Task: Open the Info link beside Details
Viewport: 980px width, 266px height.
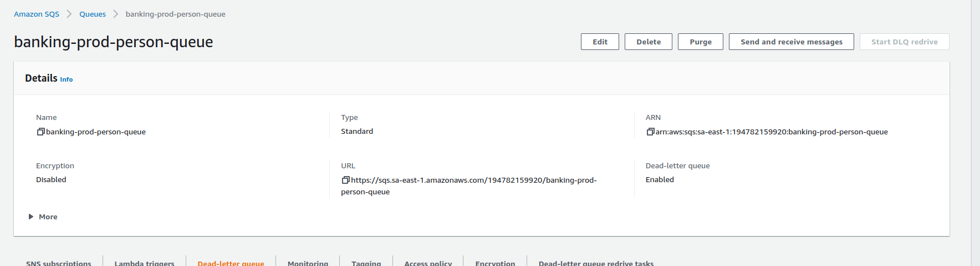Action: [67, 80]
